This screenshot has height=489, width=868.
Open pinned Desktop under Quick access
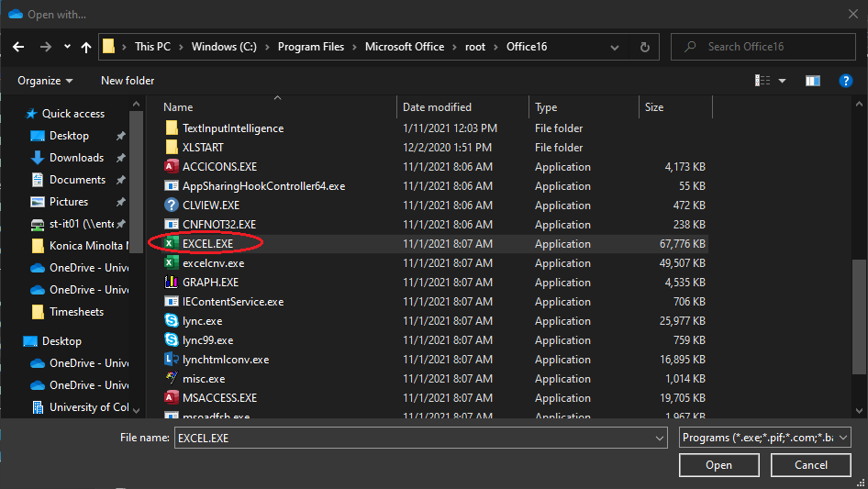69,136
